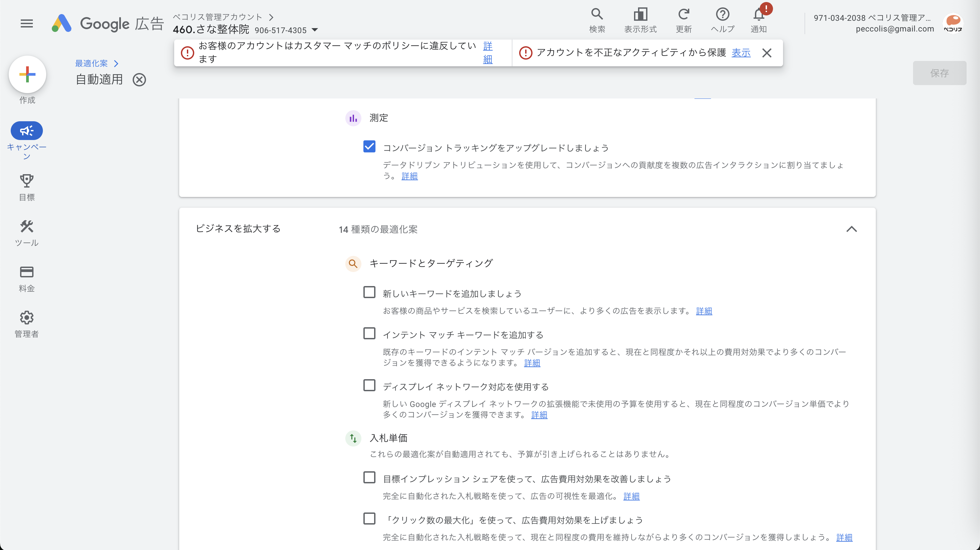Check 新しいキーワードを追加しましょう checkbox
The height and width of the screenshot is (550, 980).
[x=369, y=292]
